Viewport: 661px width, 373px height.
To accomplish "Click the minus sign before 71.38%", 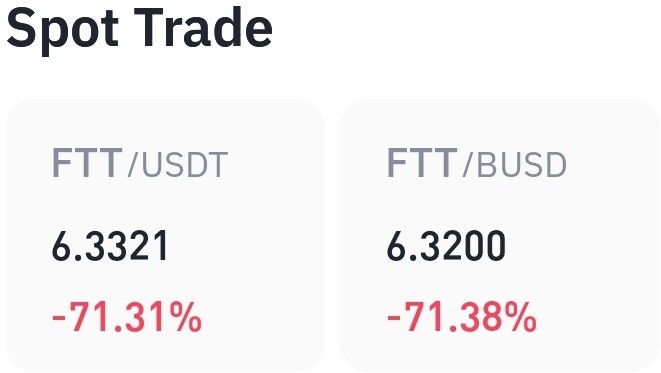I will coord(394,317).
